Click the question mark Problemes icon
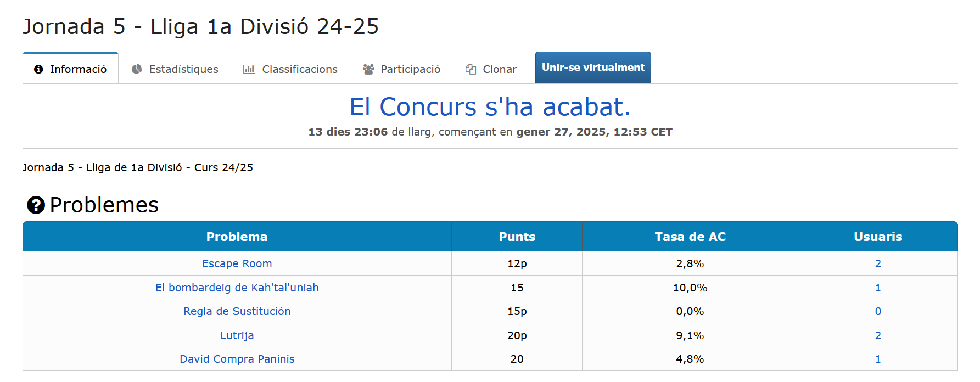Viewport: 980px width, 382px height. click(36, 205)
